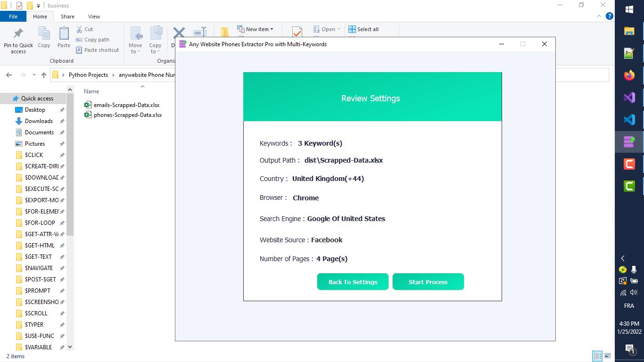Select Quick access in navigation pane

(x=33, y=99)
